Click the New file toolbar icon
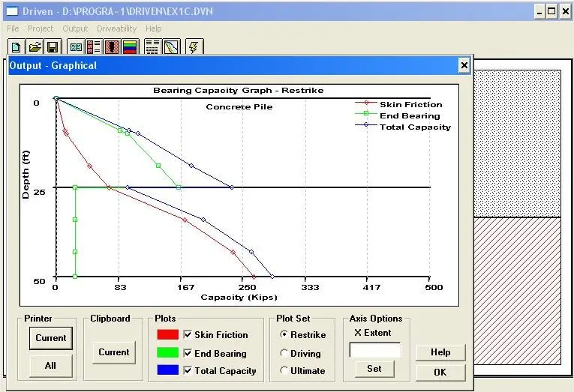574x392 pixels. (x=16, y=46)
